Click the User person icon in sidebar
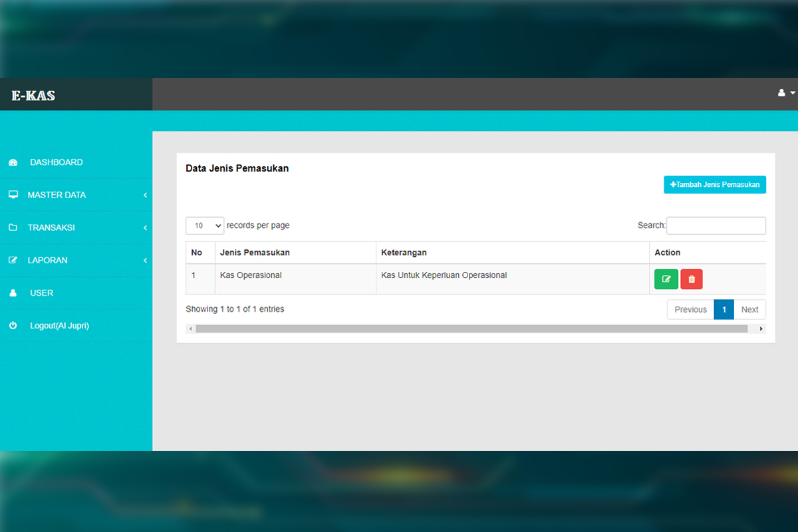This screenshot has width=798, height=532. [x=13, y=293]
